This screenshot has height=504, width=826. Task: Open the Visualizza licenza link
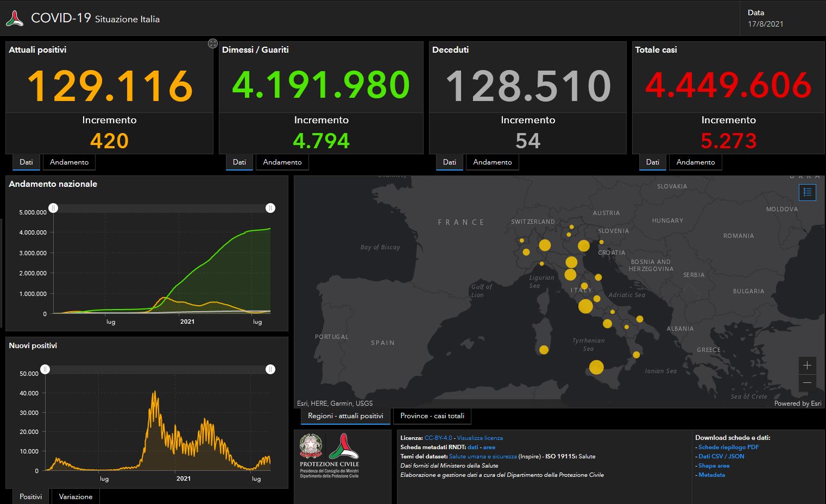[480, 438]
